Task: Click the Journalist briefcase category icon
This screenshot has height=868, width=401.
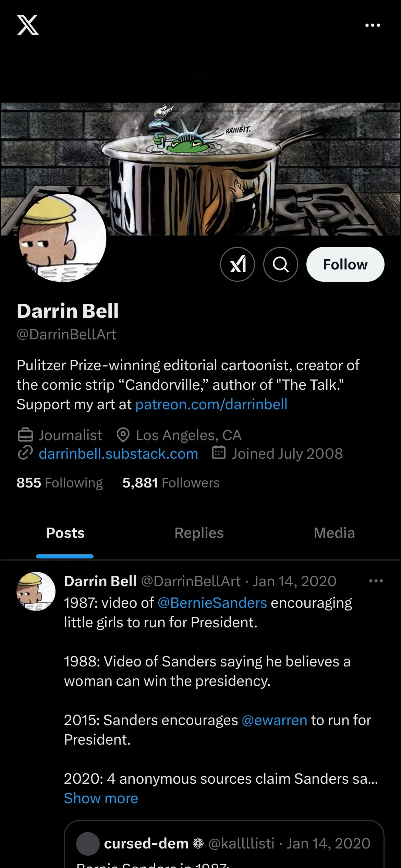Action: [25, 435]
